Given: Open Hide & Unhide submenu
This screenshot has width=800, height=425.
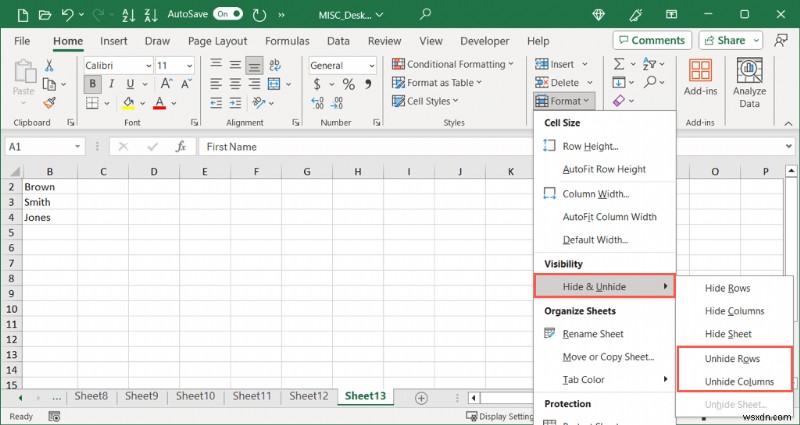Looking at the screenshot, I should pos(605,287).
